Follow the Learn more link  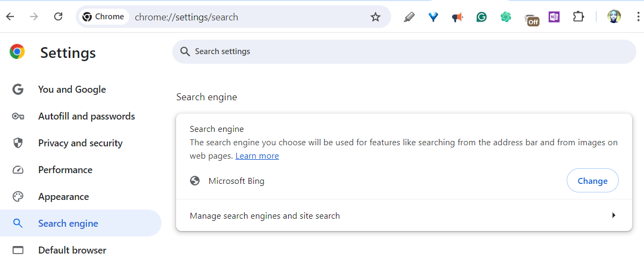[x=257, y=156]
